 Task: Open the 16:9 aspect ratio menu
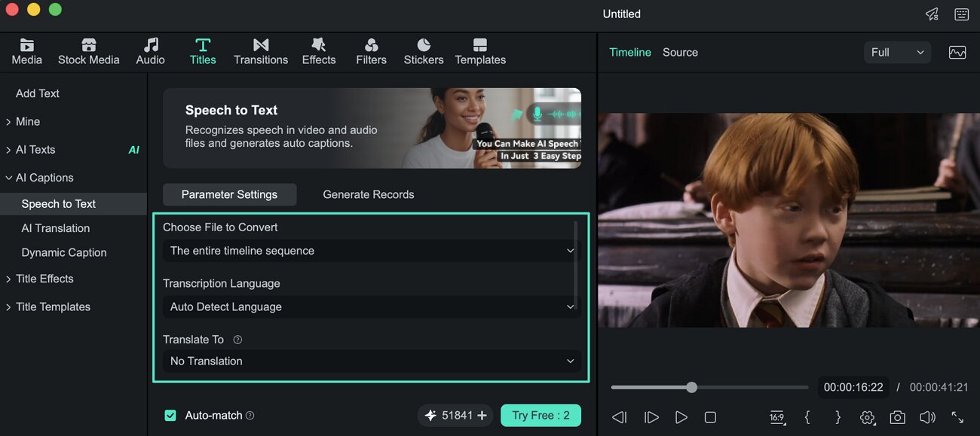(777, 417)
